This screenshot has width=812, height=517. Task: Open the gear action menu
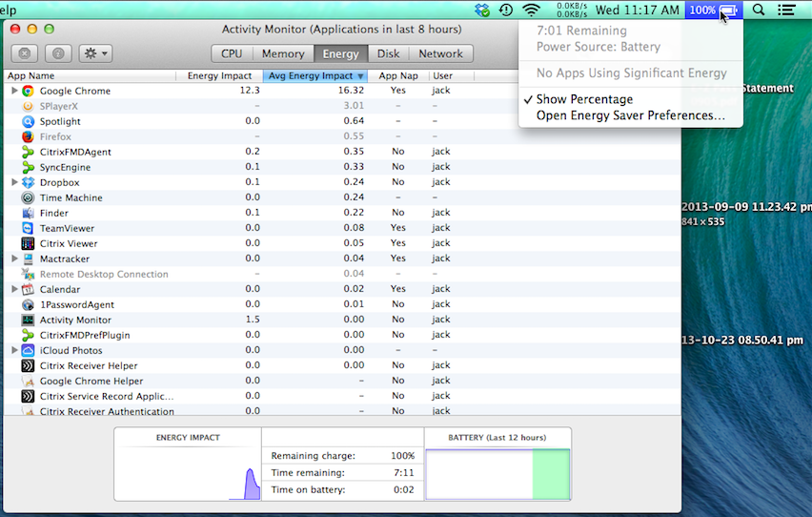click(x=96, y=53)
